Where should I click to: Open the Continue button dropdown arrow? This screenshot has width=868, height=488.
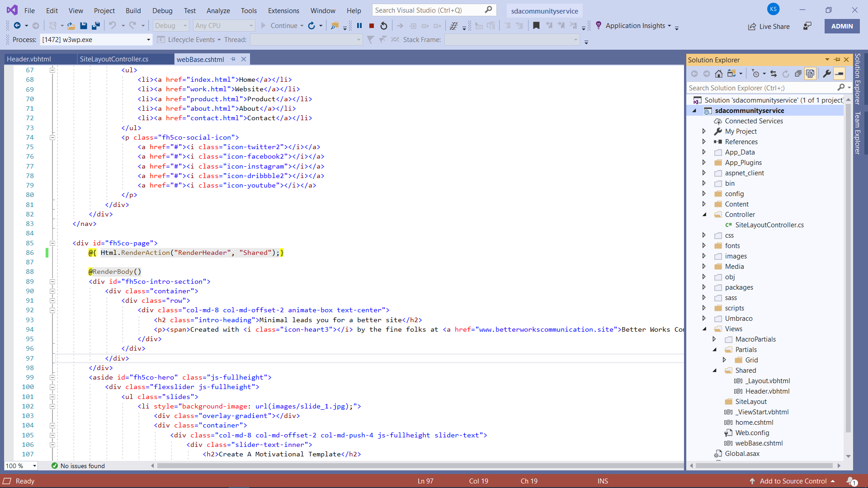(302, 26)
